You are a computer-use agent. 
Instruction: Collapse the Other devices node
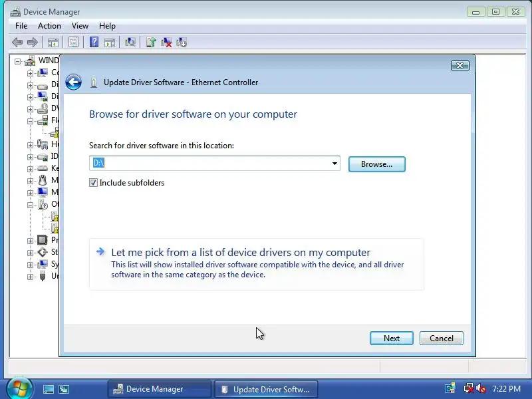30,205
